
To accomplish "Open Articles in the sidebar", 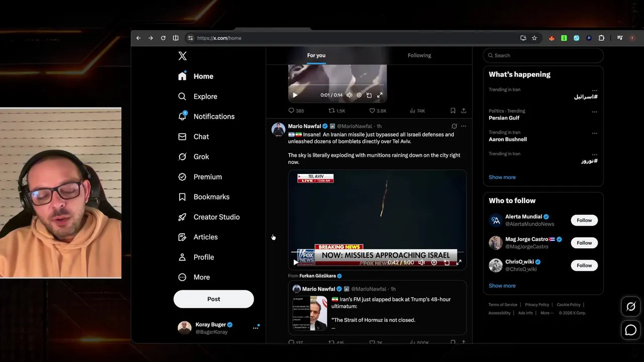I will [198, 237].
